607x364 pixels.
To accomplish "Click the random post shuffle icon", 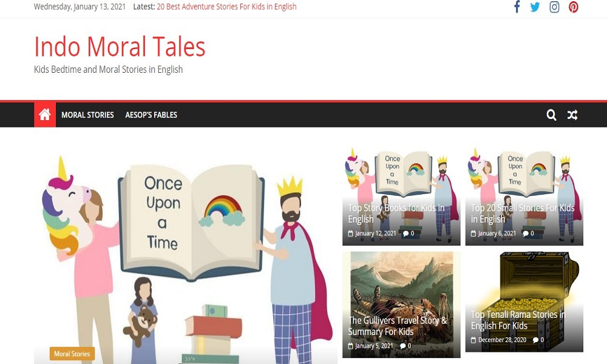I will [572, 115].
